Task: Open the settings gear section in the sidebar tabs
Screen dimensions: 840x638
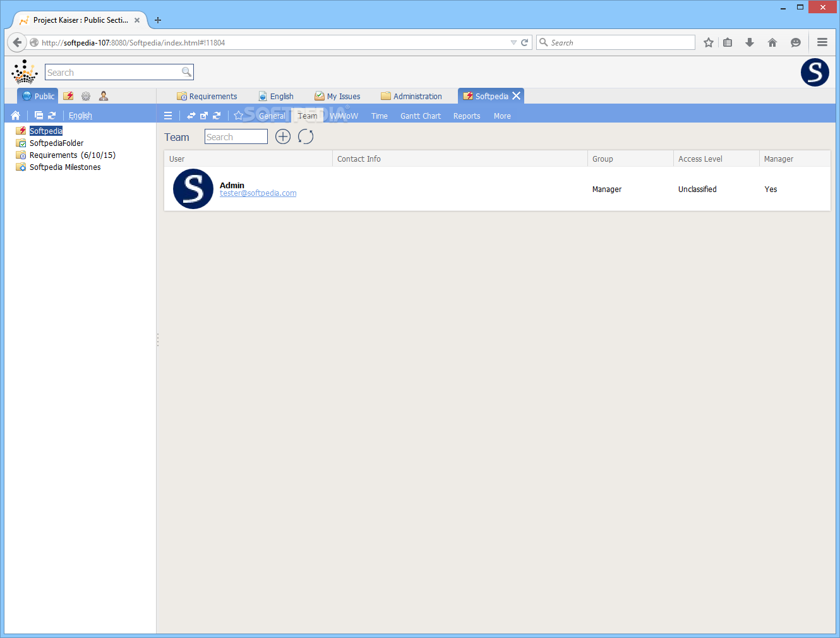Action: pos(86,96)
